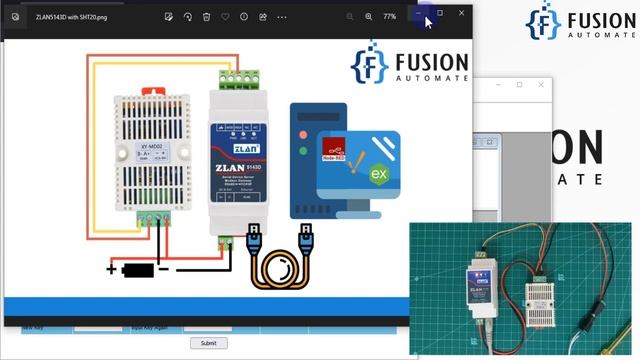
Task: Open the See more (three dots) menu
Action: pos(282,17)
